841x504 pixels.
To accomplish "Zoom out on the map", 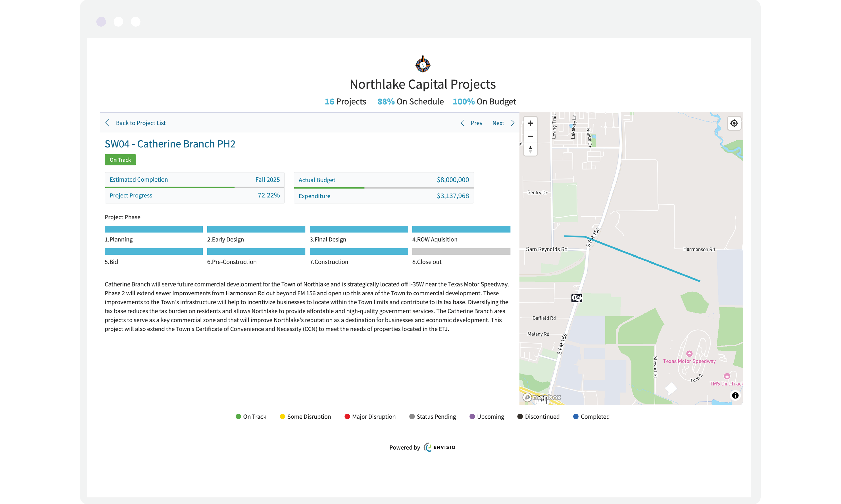I will click(x=530, y=136).
